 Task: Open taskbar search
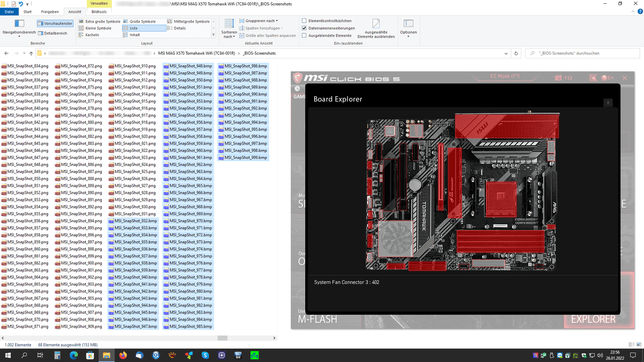24,355
